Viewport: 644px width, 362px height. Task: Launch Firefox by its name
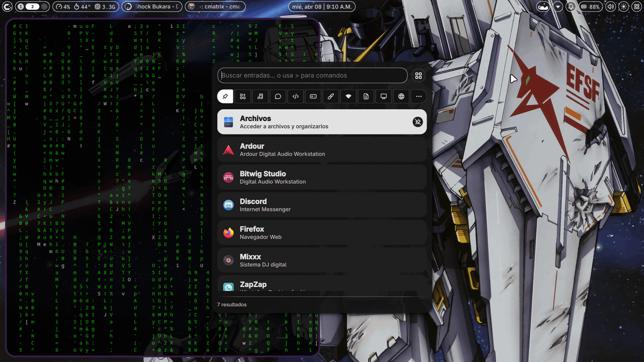[252, 229]
